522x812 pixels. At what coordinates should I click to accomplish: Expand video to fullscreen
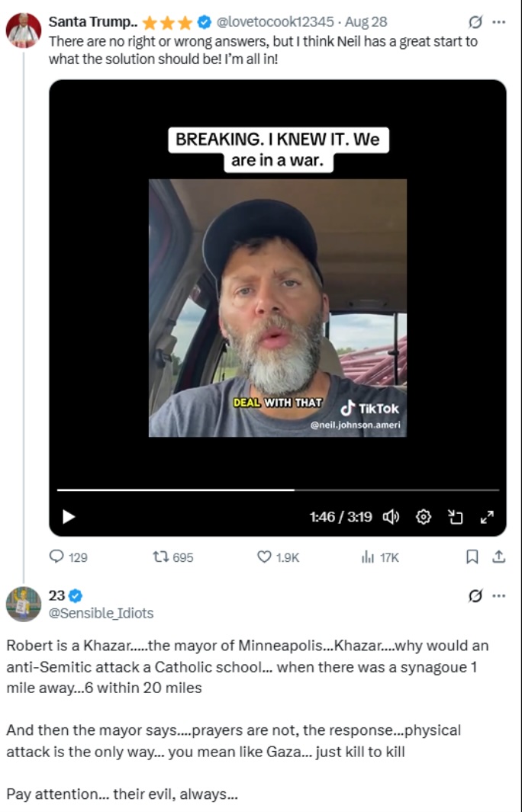[x=486, y=517]
